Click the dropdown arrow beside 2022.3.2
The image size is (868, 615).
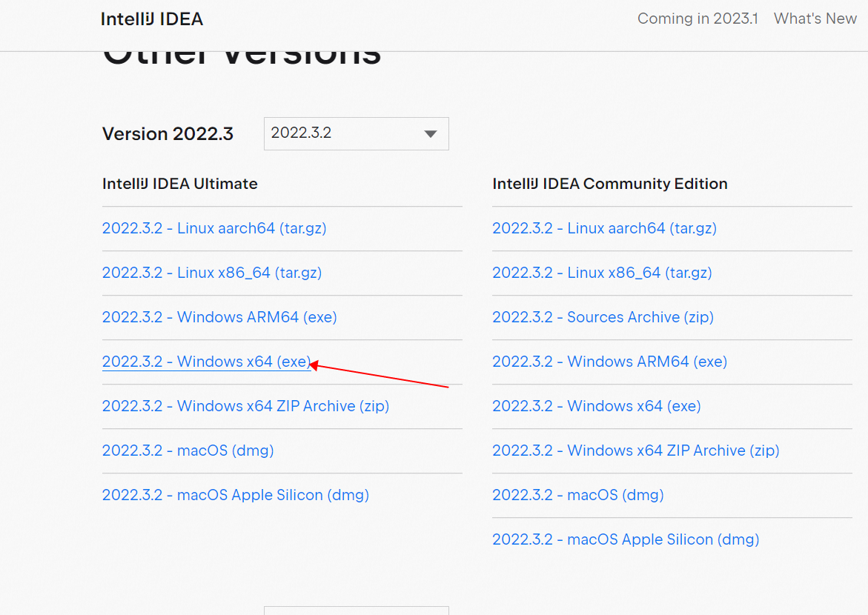(431, 133)
